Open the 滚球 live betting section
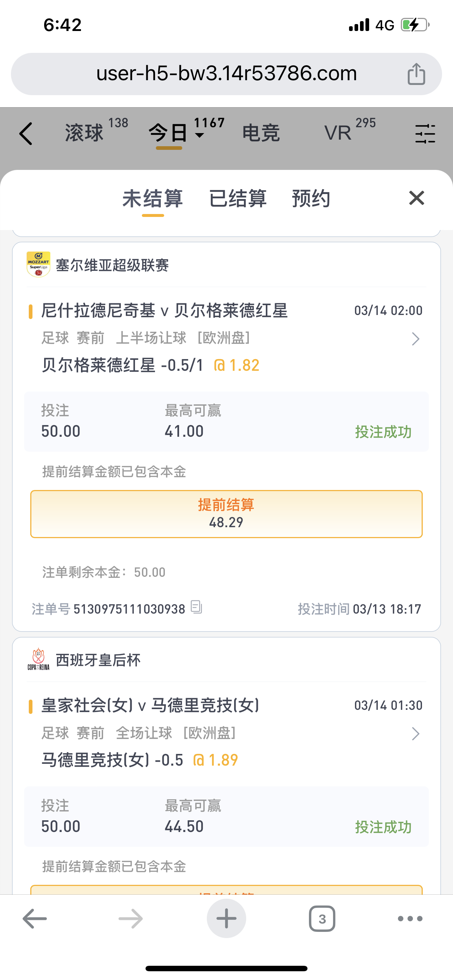 (x=85, y=133)
